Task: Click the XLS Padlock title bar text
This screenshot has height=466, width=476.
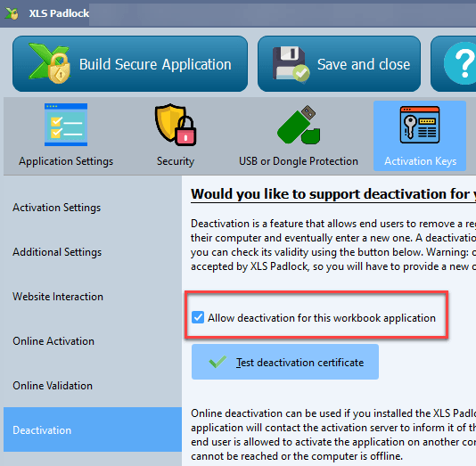Action: click(59, 13)
